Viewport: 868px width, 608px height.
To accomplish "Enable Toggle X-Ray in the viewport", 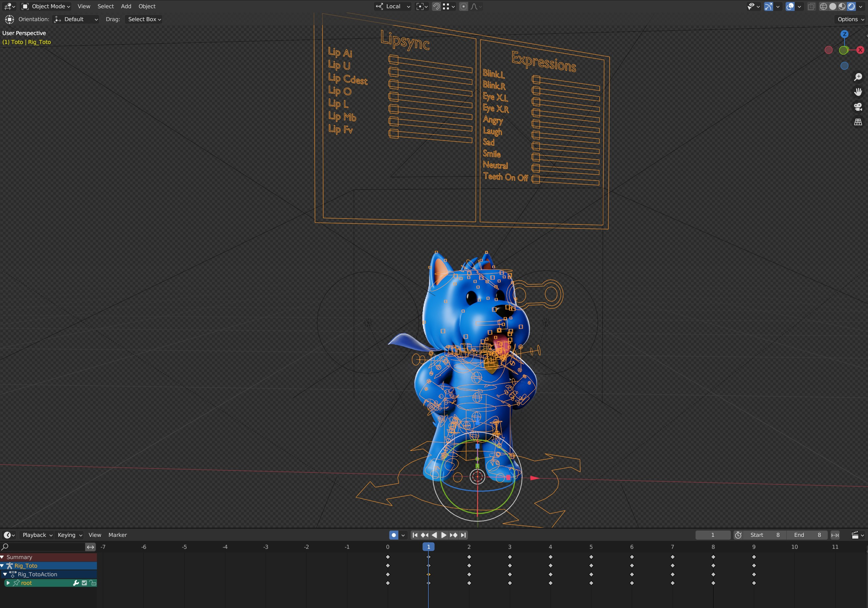I will 811,6.
